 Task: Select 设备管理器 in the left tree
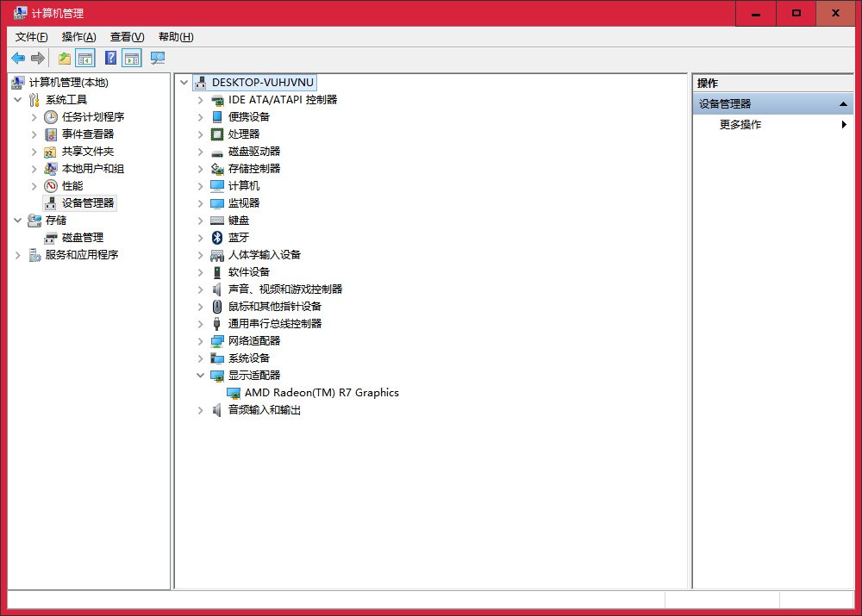click(x=88, y=202)
